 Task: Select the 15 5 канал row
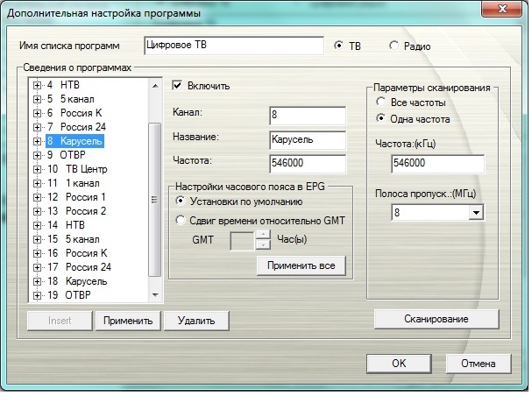74,239
